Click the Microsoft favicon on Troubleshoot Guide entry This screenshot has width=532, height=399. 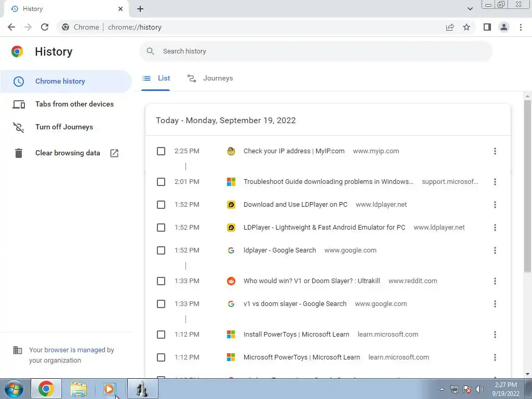[231, 182]
